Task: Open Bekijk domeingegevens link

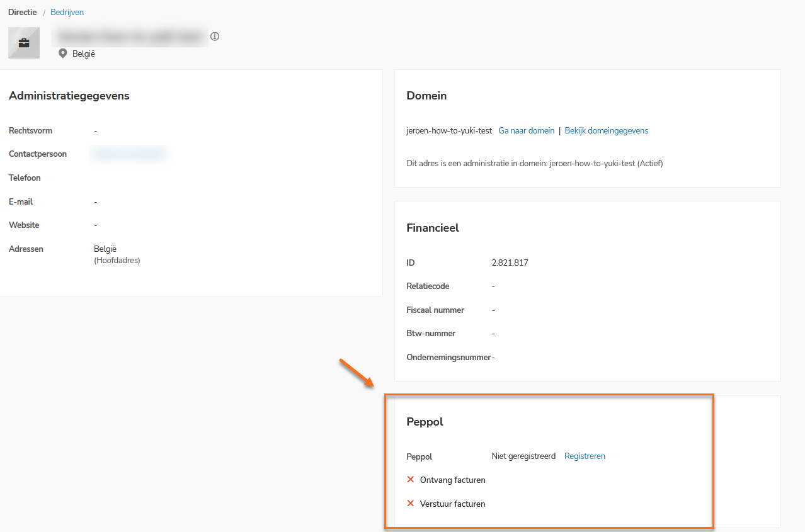Action: (x=607, y=131)
